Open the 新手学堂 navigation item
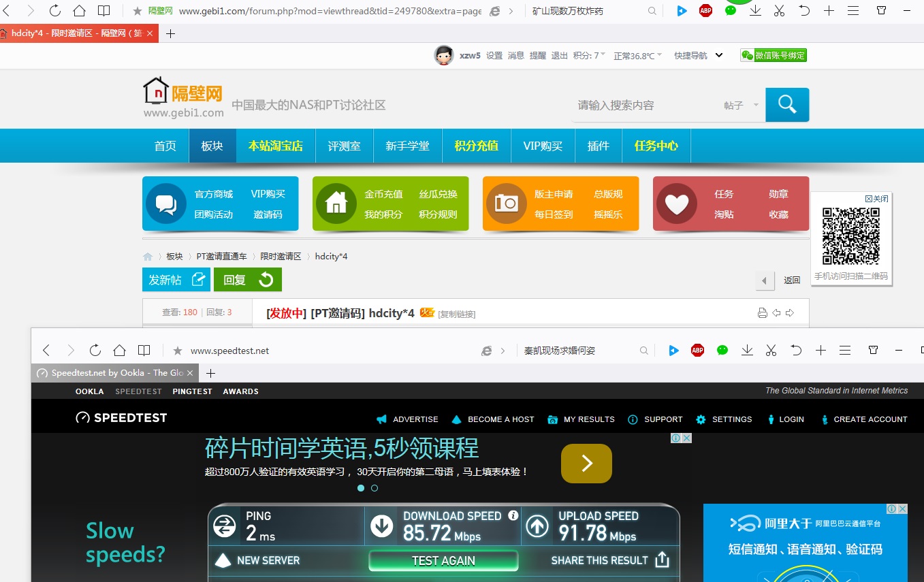924x582 pixels. (x=407, y=146)
